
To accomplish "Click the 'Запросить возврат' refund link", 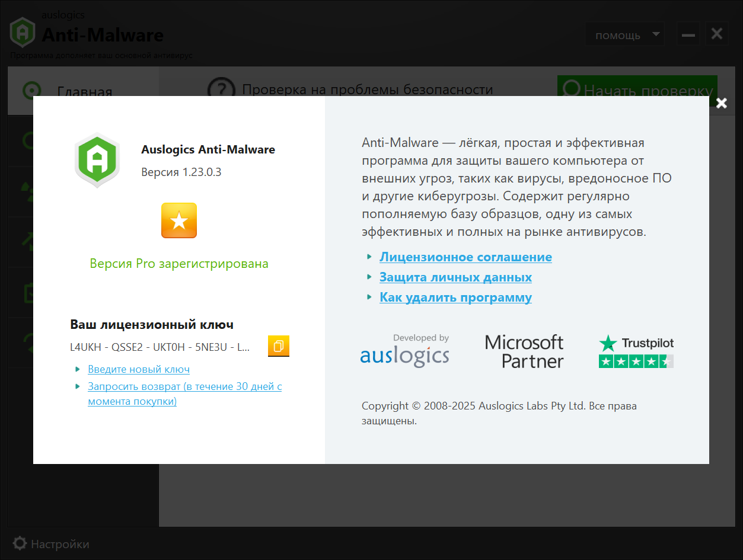I will pos(184,393).
